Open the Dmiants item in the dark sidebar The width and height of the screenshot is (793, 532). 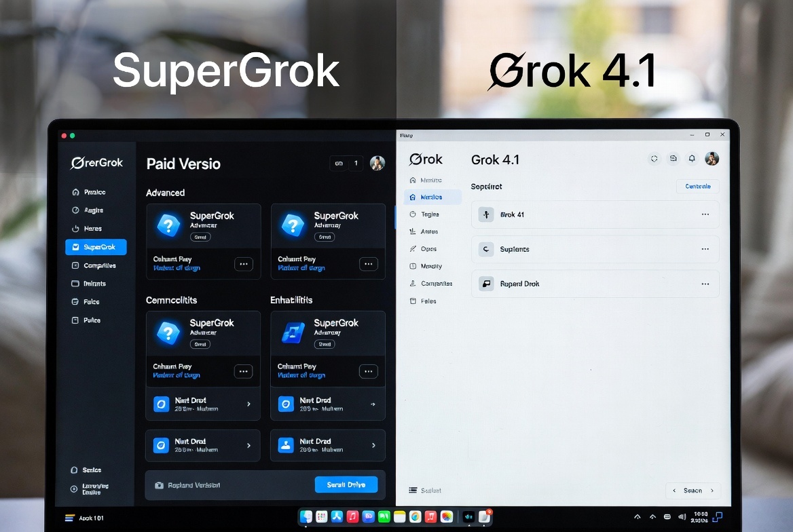88,284
